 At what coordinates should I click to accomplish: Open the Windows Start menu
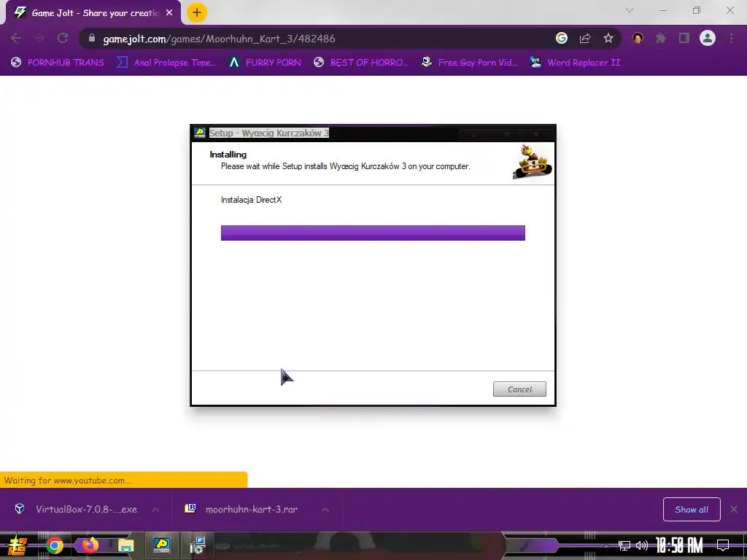click(18, 545)
